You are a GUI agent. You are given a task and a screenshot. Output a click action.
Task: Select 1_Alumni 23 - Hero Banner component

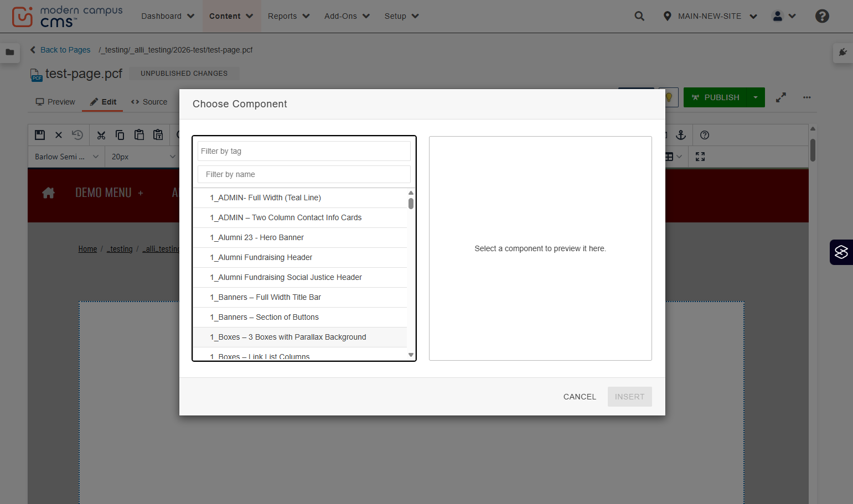(299, 237)
